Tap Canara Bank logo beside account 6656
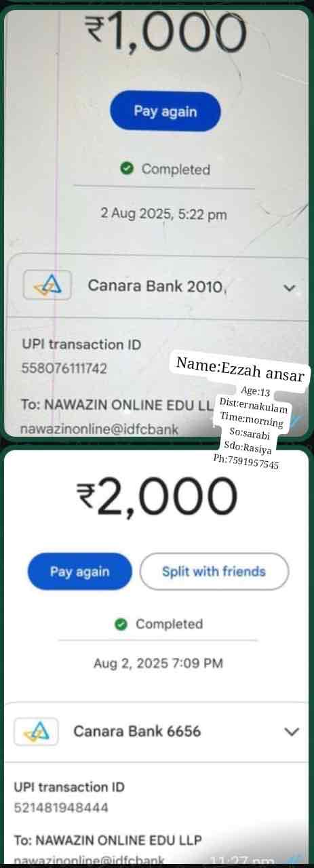Screen dimensions: 314x868 33,732
